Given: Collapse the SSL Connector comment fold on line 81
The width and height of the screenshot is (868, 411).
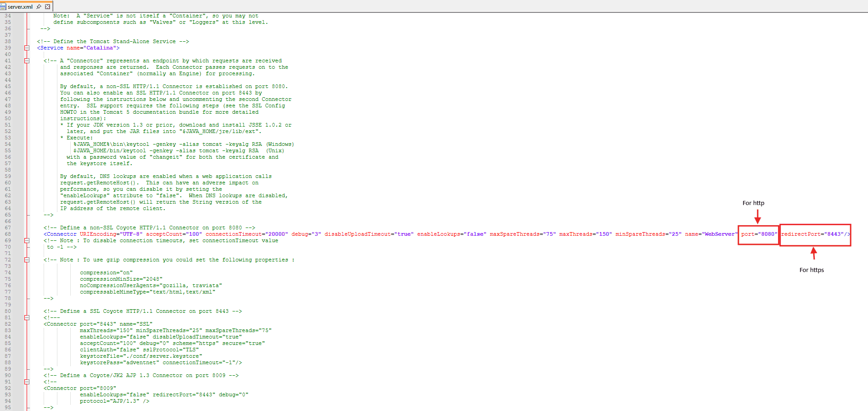Looking at the screenshot, I should [x=27, y=317].
